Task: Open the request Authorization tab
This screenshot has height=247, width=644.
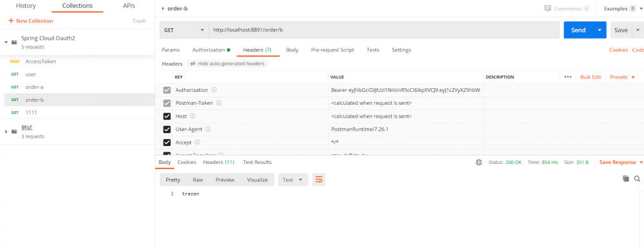Action: point(211,50)
